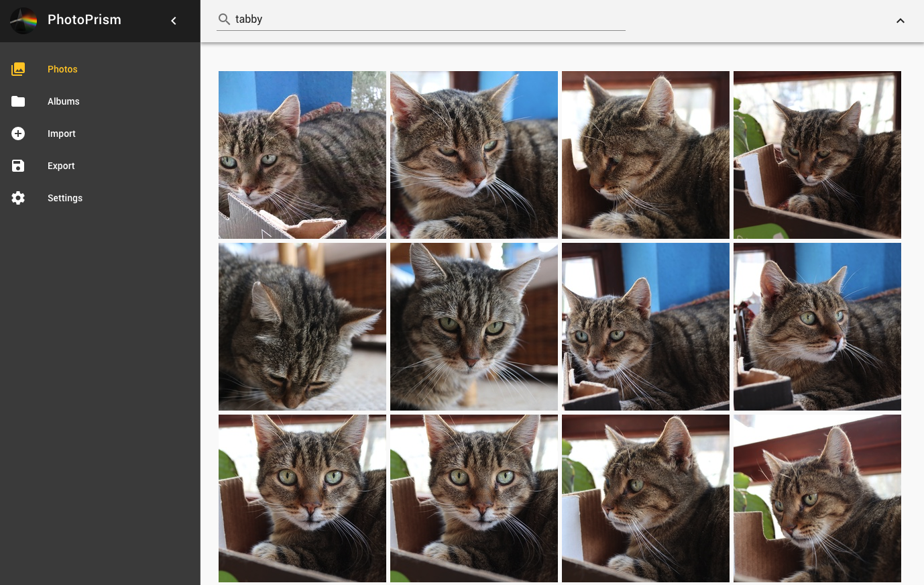Image resolution: width=924 pixels, height=585 pixels.
Task: Collapse the sidebar with the left chevron
Action: [x=174, y=21]
